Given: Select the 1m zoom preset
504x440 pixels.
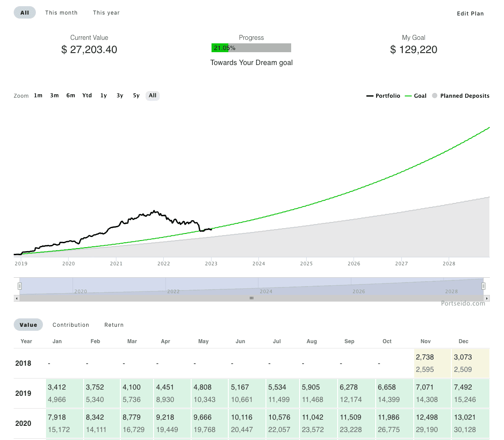Looking at the screenshot, I should click(x=38, y=96).
